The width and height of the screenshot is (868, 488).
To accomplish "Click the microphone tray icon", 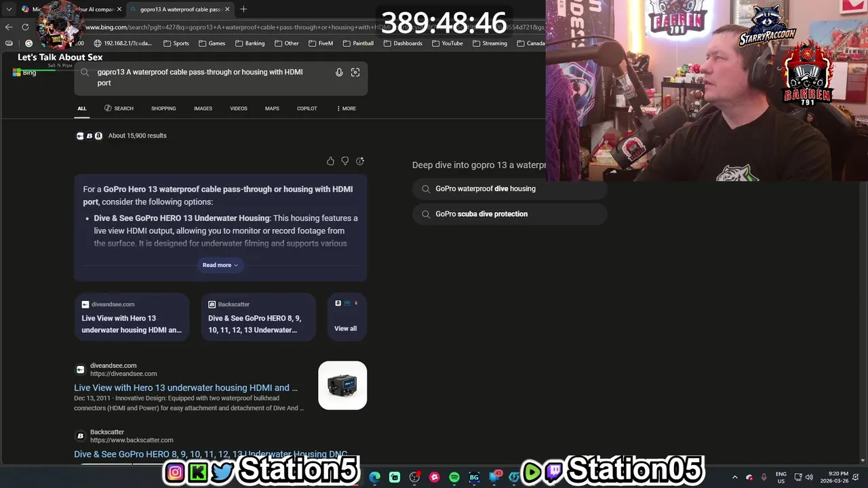I will coord(764,477).
